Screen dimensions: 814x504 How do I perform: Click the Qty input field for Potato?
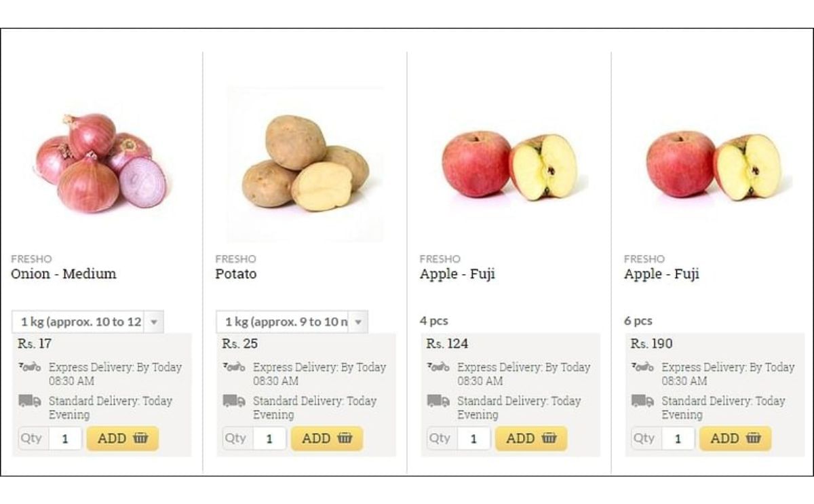(x=269, y=438)
